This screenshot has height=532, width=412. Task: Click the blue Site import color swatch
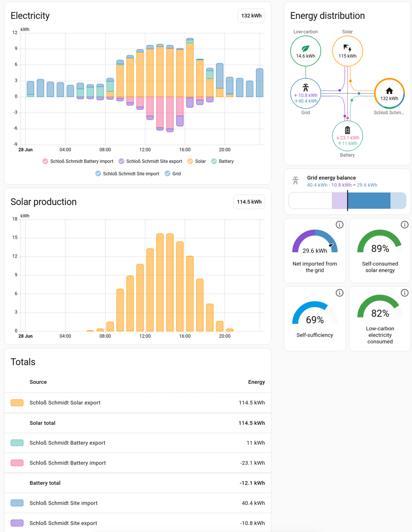coord(17,503)
